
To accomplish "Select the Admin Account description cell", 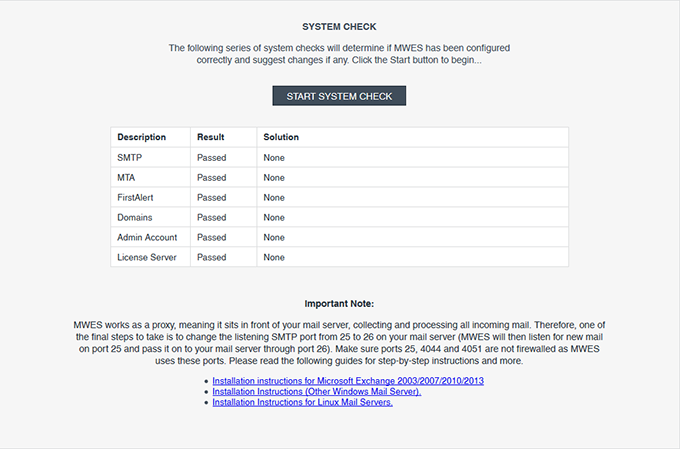I will tap(147, 237).
